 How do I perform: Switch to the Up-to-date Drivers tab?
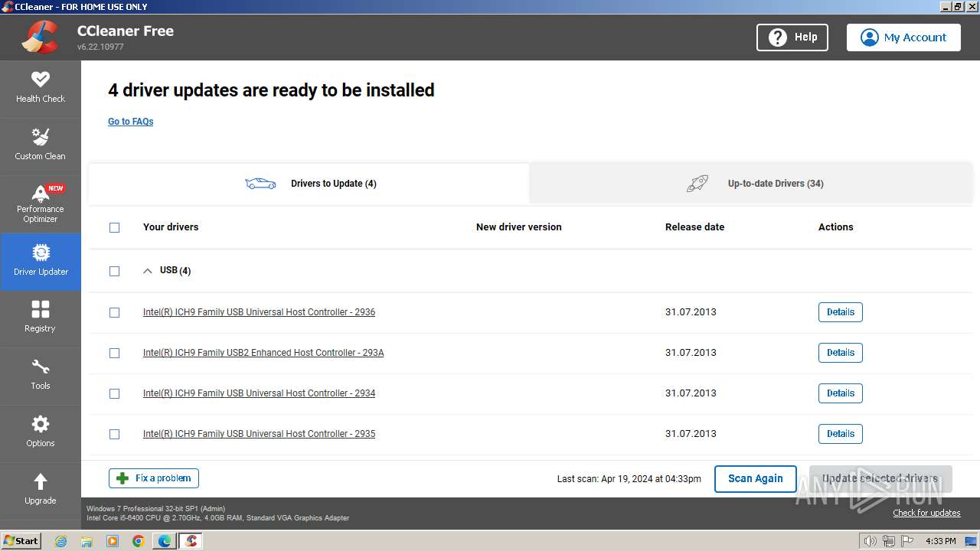[x=751, y=184]
